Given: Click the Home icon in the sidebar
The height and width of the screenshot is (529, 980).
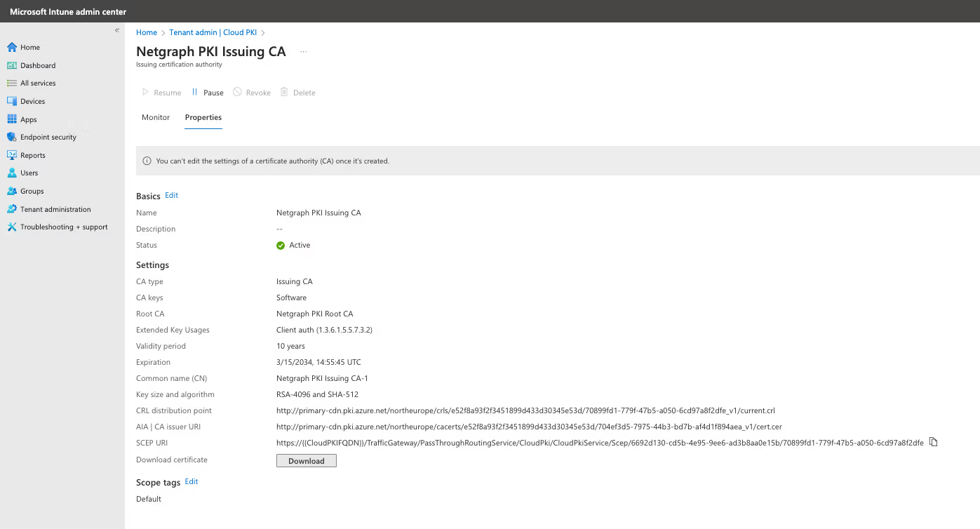Looking at the screenshot, I should click(x=11, y=47).
